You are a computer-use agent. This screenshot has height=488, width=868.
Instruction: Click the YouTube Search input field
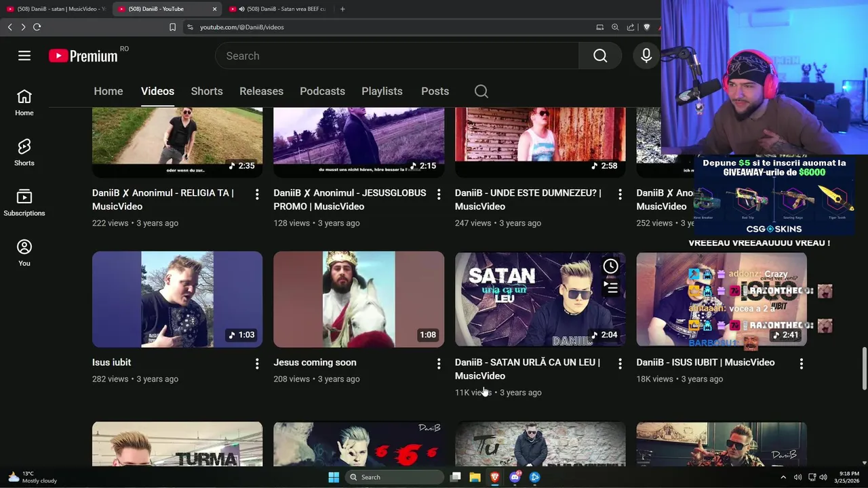[x=397, y=56]
